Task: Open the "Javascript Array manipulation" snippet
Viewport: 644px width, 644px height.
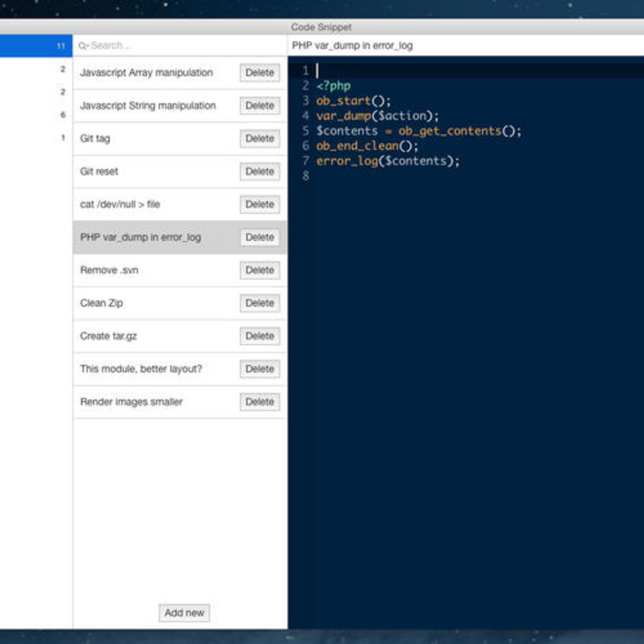Action: click(147, 73)
